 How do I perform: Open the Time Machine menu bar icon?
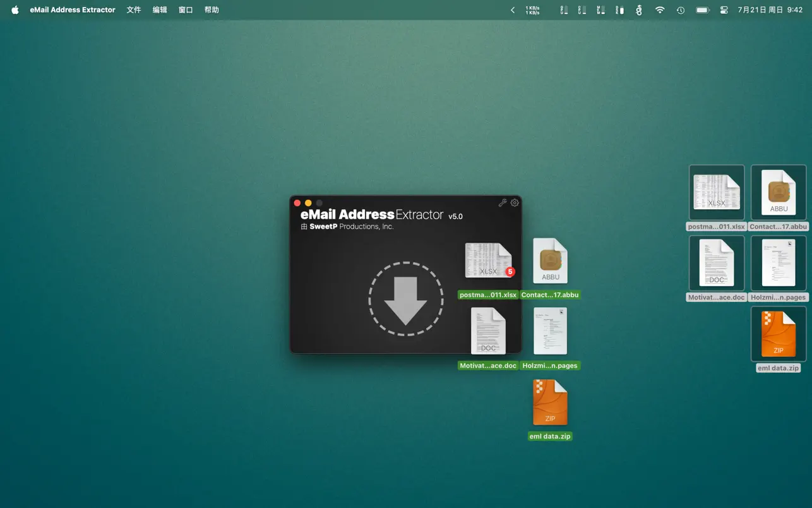[x=681, y=10]
